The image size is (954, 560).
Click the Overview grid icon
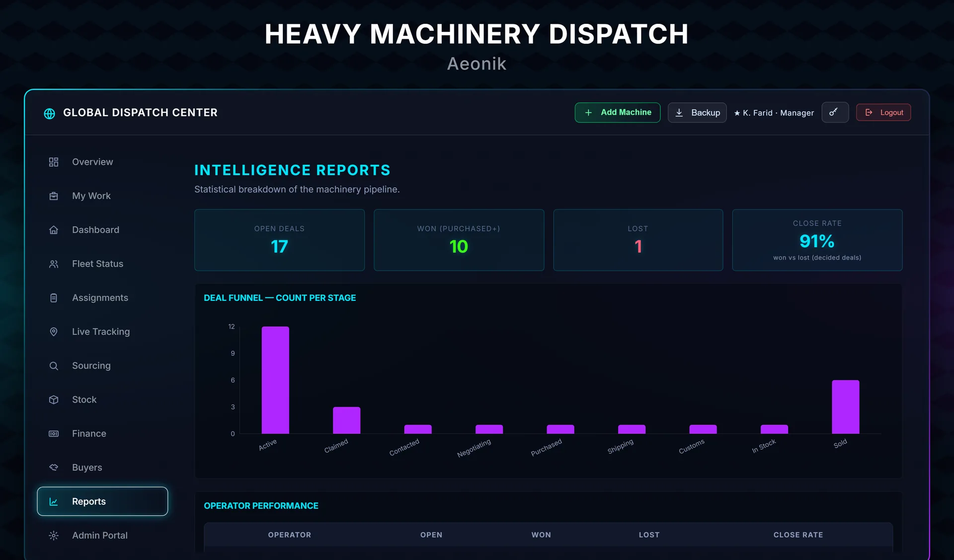coord(54,162)
